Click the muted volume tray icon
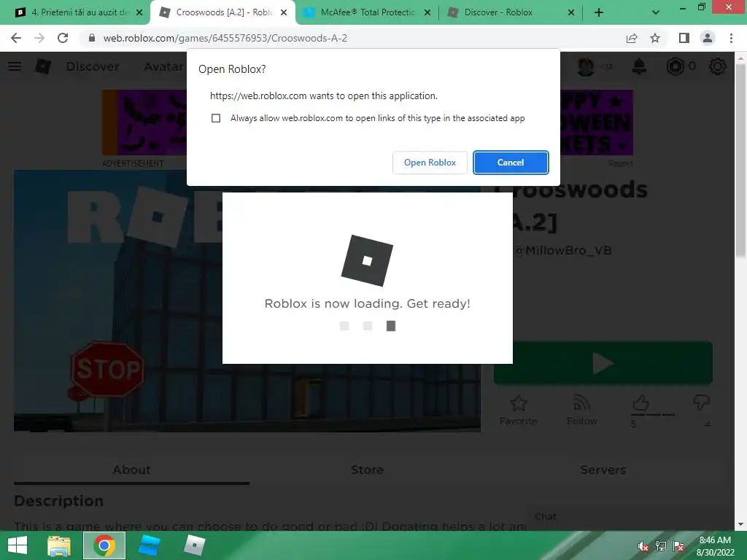747x560 pixels. pos(643,546)
